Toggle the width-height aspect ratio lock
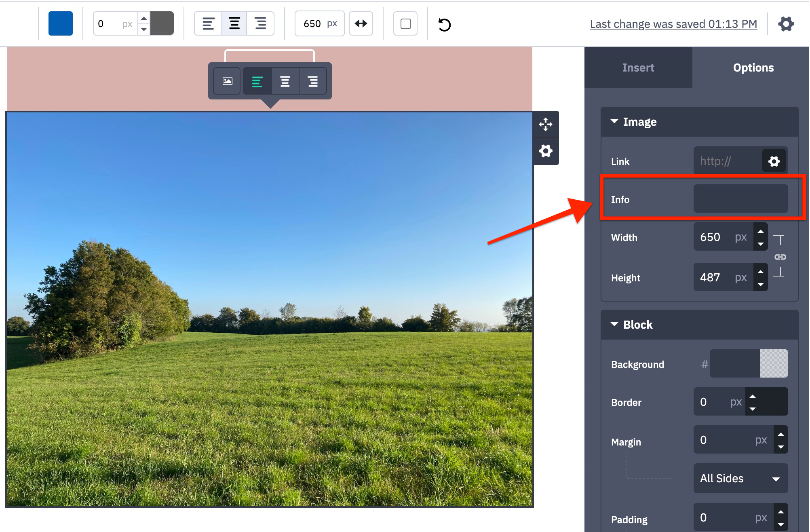The image size is (810, 532). coord(780,257)
